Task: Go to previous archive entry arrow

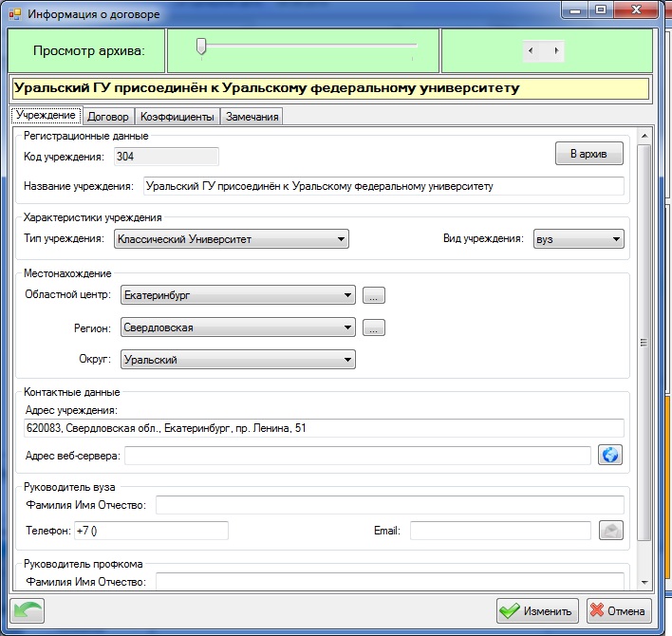Action: (x=531, y=50)
